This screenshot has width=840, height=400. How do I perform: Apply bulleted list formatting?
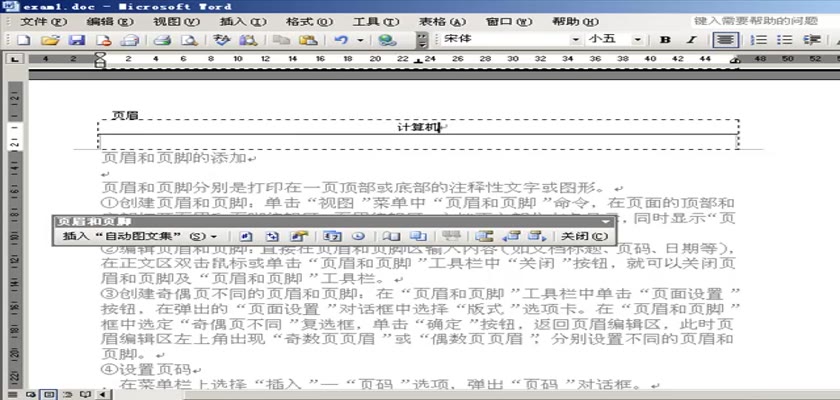click(x=785, y=40)
